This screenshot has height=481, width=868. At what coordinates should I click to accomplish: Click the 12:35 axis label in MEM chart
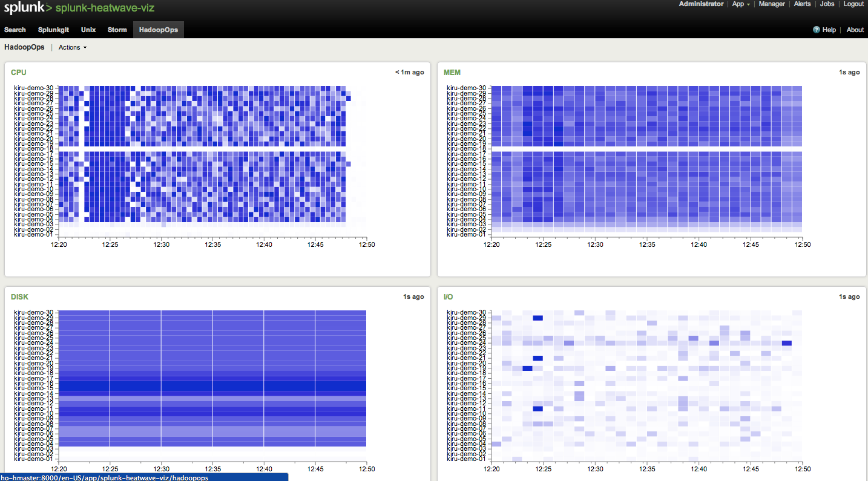648,244
